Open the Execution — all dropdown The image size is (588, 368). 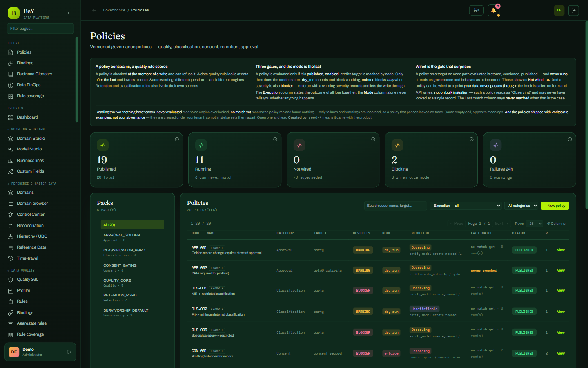(465, 206)
